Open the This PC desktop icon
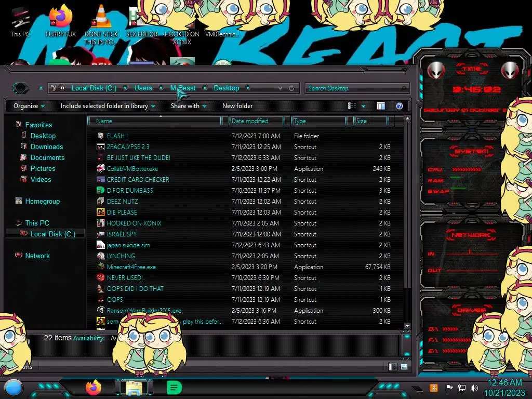The image size is (532, 399). click(20, 21)
